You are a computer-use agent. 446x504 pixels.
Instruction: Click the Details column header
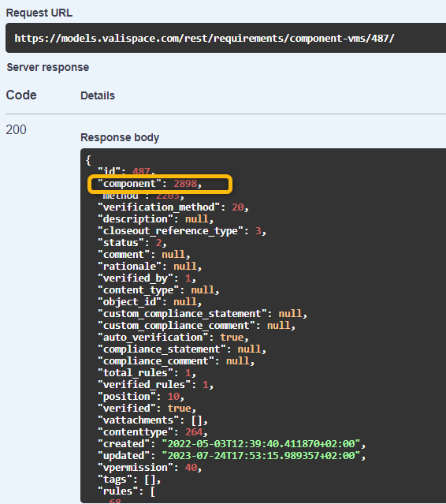pyautogui.click(x=98, y=95)
